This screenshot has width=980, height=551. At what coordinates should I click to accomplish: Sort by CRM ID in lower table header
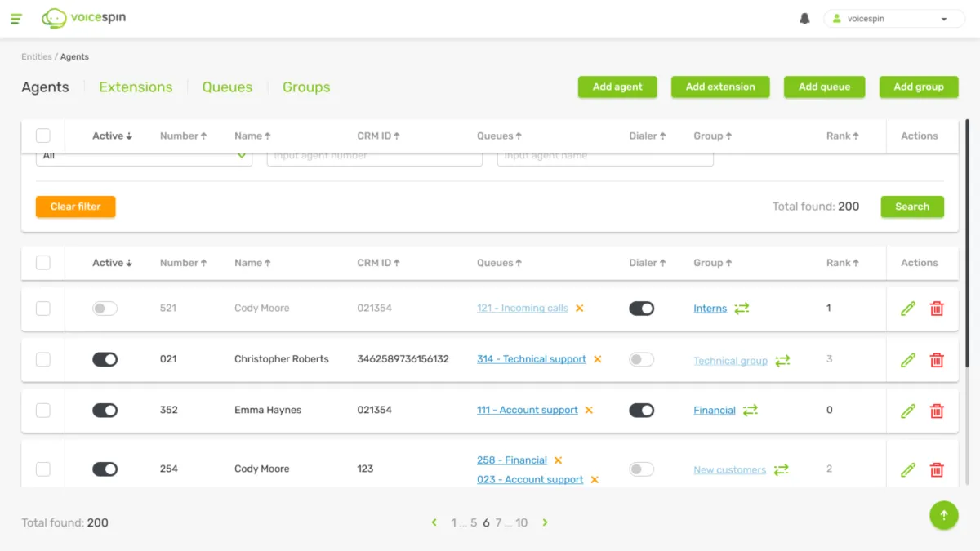[x=378, y=263]
